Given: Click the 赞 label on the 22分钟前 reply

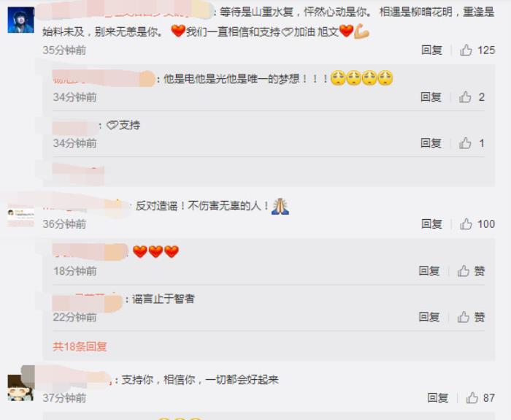Looking at the screenshot, I should 479,316.
